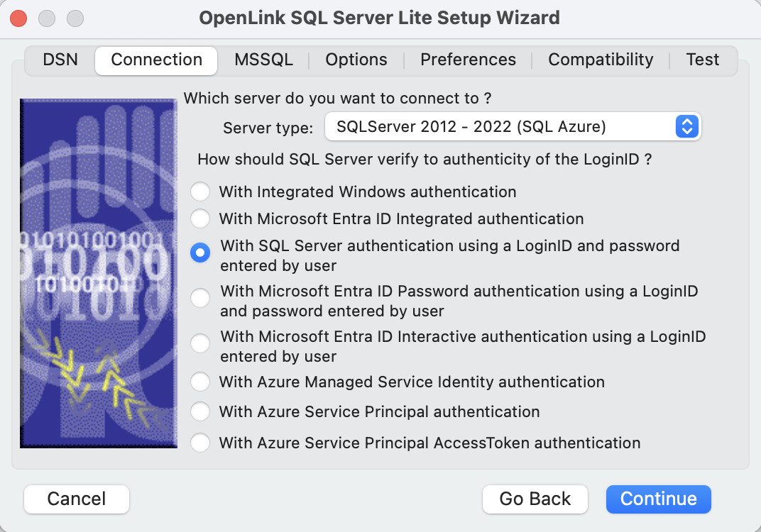
Task: Select Microsoft Entra ID Interactive authentication
Action: point(200,344)
